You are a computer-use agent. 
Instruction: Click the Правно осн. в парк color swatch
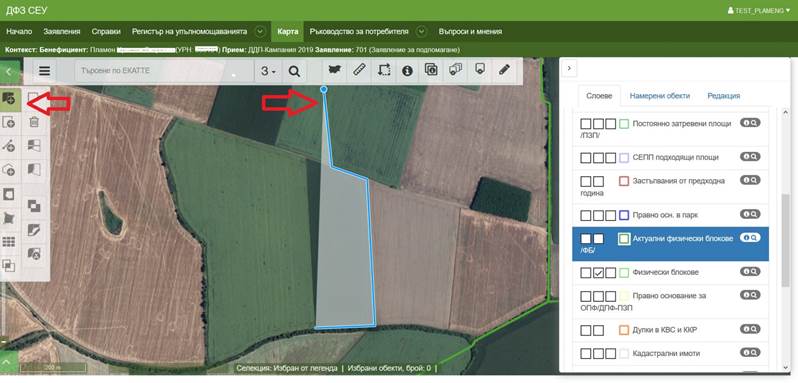tap(624, 216)
